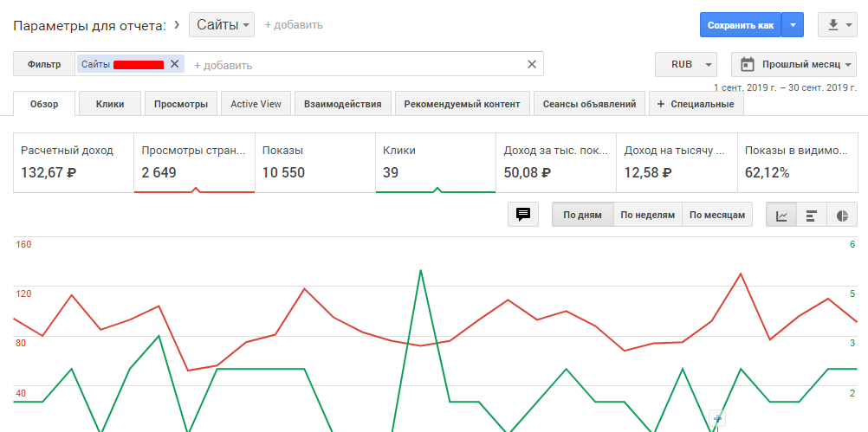Select the По неделям grouping
Screen dimensions: 868x432
coord(647,215)
